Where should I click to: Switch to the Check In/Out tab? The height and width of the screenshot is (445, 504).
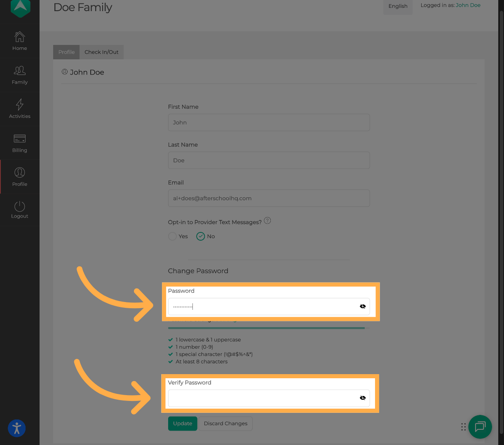pyautogui.click(x=101, y=52)
